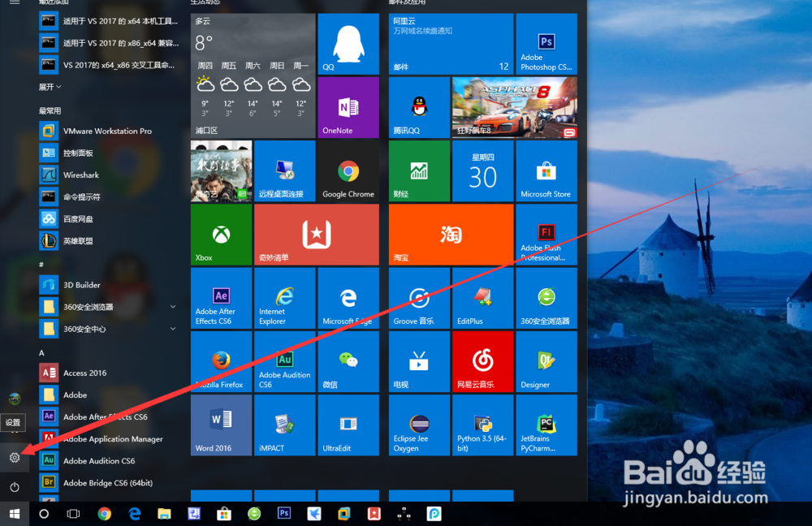
Task: Open VS 2017 x64 本机工具 entry
Action: (x=110, y=21)
